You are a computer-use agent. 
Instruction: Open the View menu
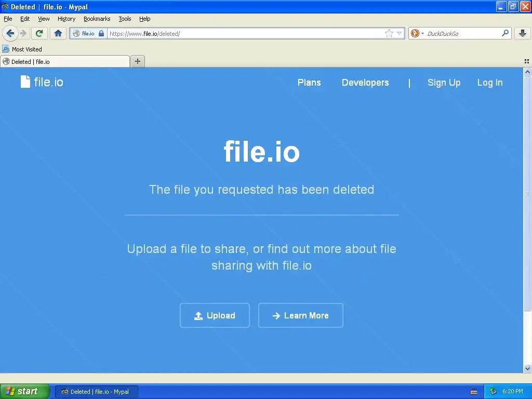coord(44,19)
